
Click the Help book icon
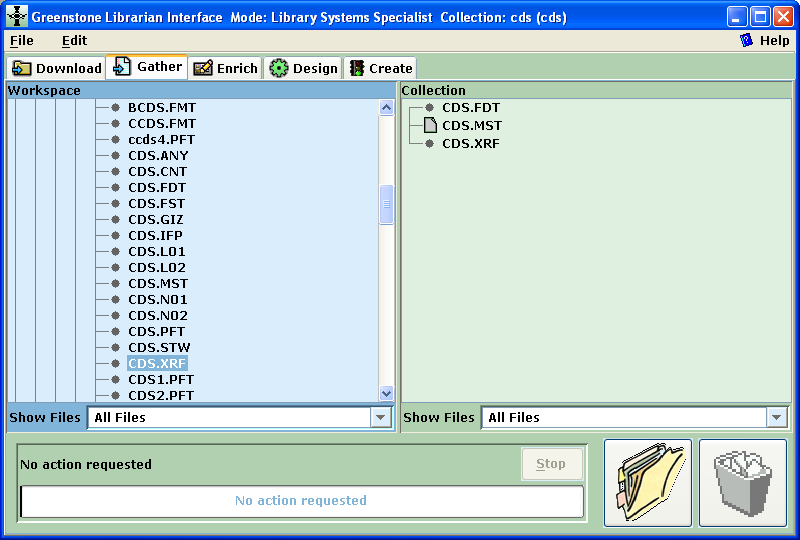(746, 40)
